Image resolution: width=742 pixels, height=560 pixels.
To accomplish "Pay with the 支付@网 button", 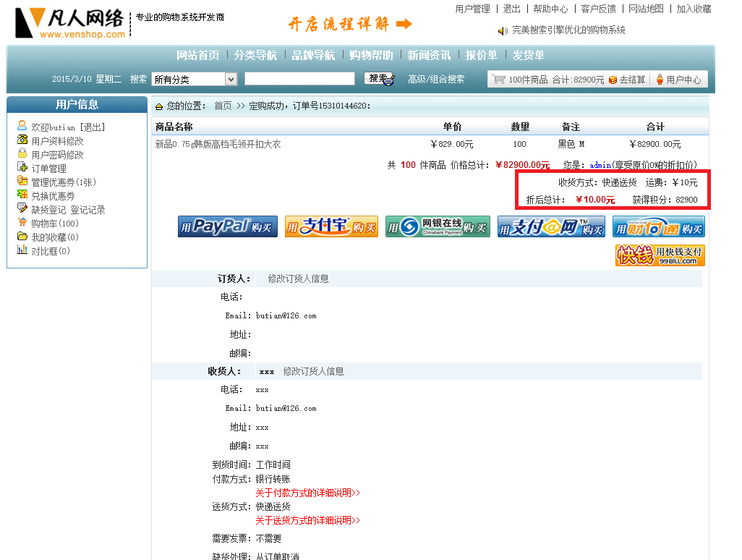I will point(551,226).
